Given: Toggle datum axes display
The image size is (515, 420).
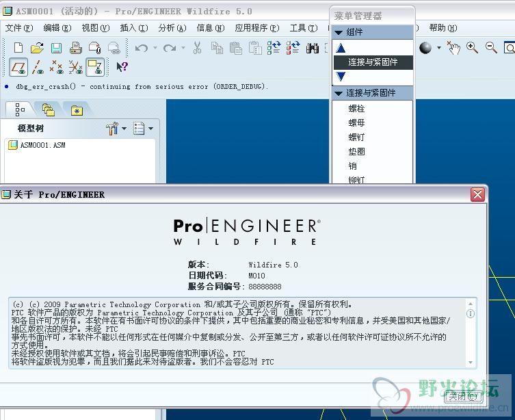Looking at the screenshot, I should click(38, 67).
